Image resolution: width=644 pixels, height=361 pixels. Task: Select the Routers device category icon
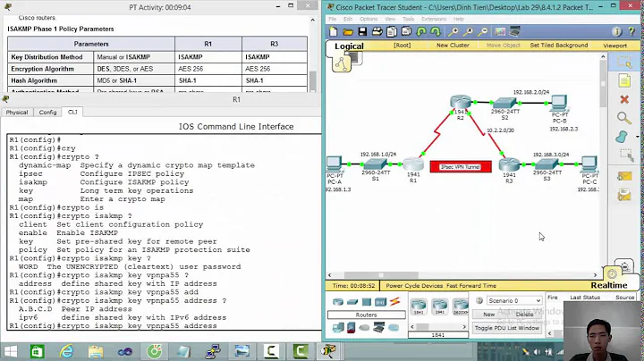[338, 302]
